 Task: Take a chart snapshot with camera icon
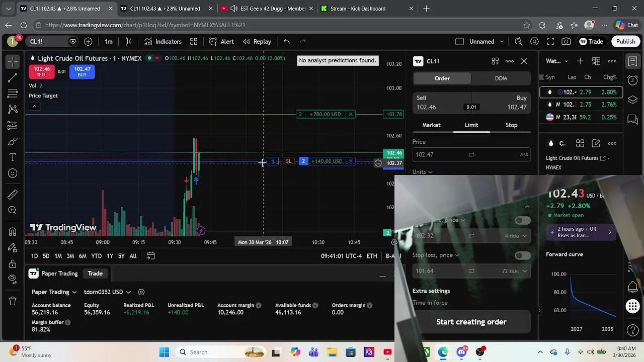pos(567,42)
